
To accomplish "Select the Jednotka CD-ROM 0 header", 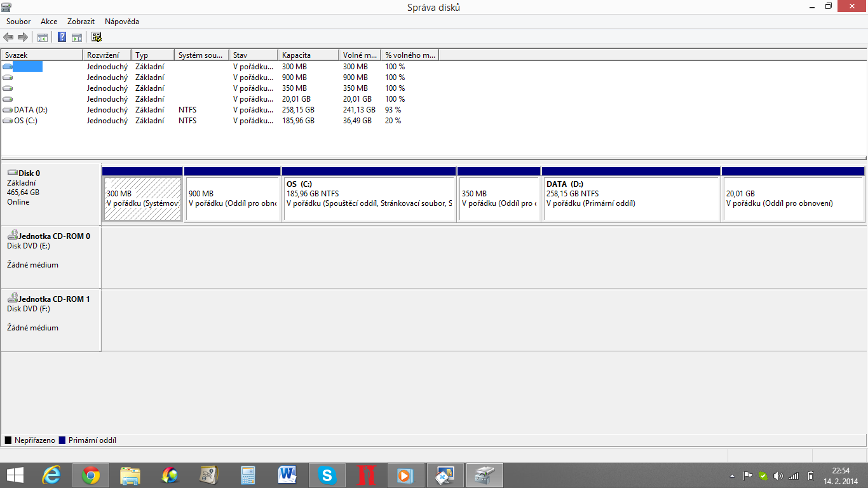I will pos(51,257).
